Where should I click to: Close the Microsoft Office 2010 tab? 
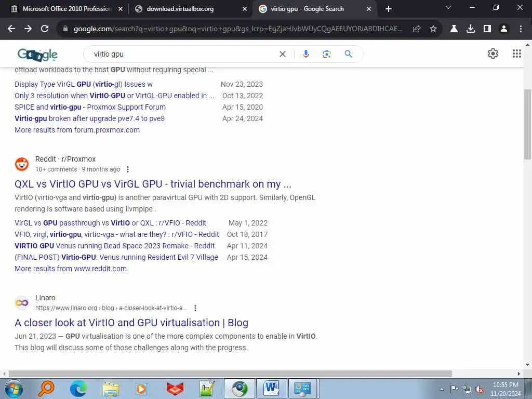121,9
